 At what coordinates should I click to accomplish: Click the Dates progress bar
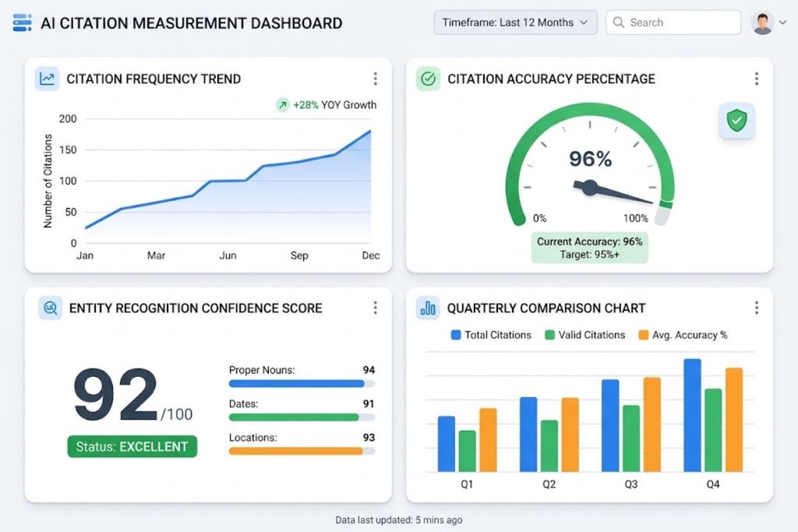coord(302,417)
